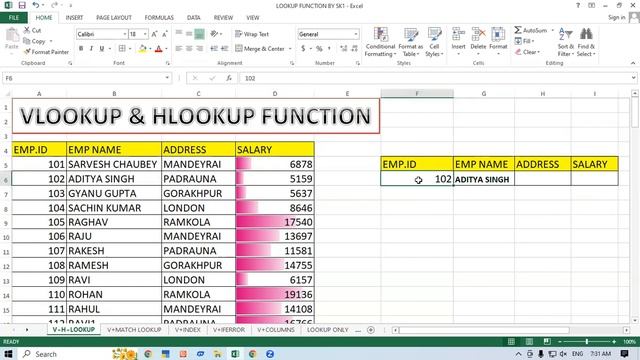This screenshot has width=640, height=360.
Task: Toggle Bold formatting
Action: click(x=81, y=49)
